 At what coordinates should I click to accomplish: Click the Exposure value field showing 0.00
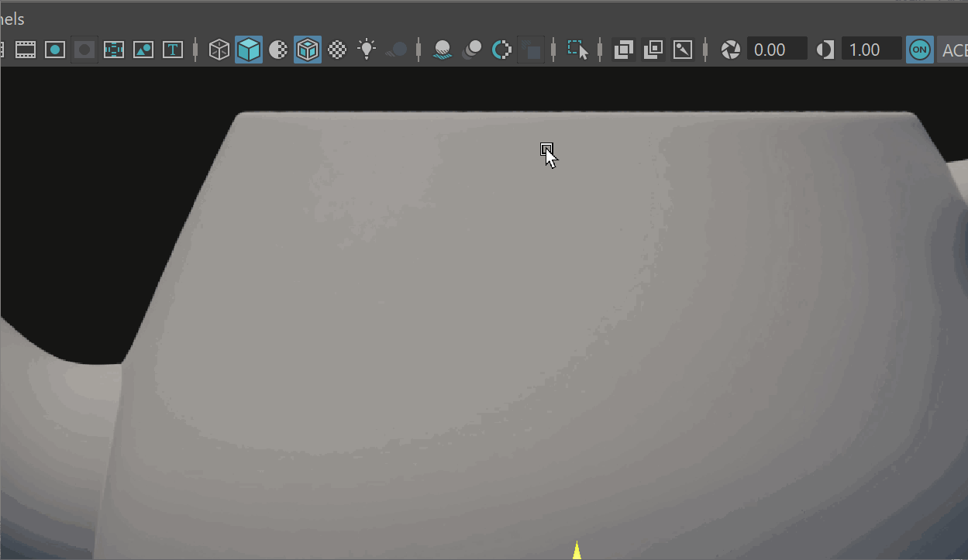click(x=777, y=50)
